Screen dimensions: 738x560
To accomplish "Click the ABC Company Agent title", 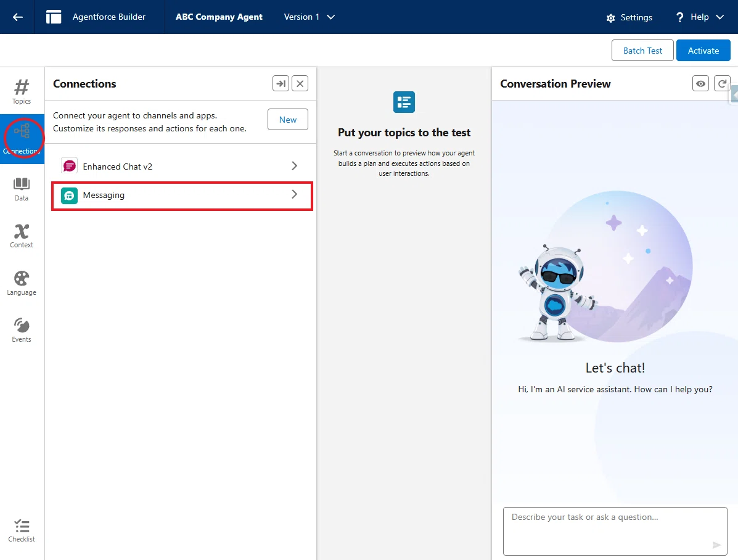I will 219,17.
